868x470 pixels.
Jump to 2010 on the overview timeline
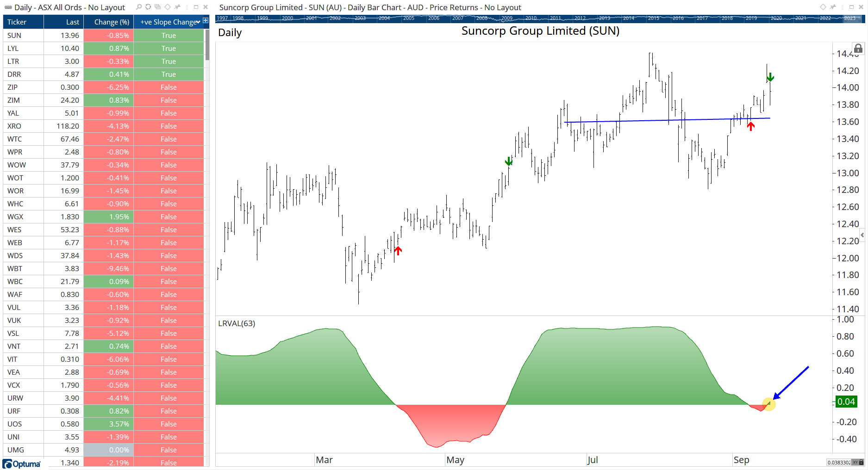tap(531, 18)
